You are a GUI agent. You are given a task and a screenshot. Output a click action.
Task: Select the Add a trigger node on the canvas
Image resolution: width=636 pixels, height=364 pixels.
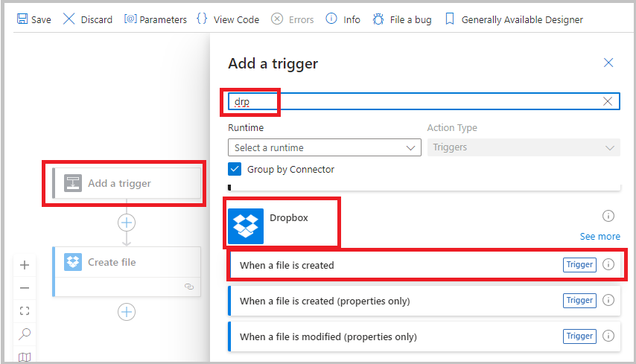point(127,183)
